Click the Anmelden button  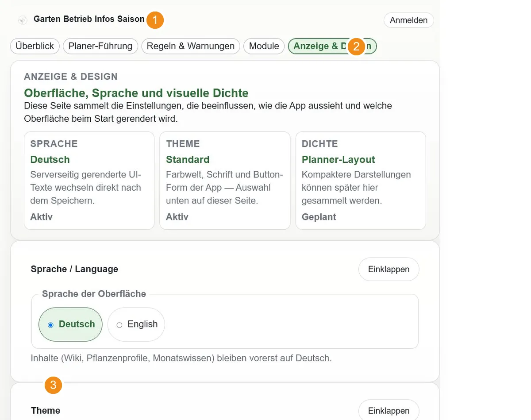[x=408, y=20]
